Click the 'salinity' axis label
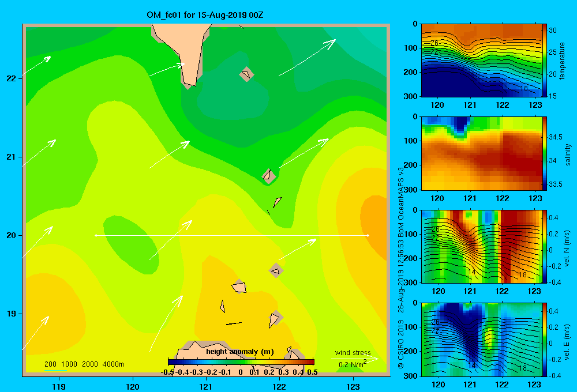Screen dimensions: 577x392 [568, 154]
